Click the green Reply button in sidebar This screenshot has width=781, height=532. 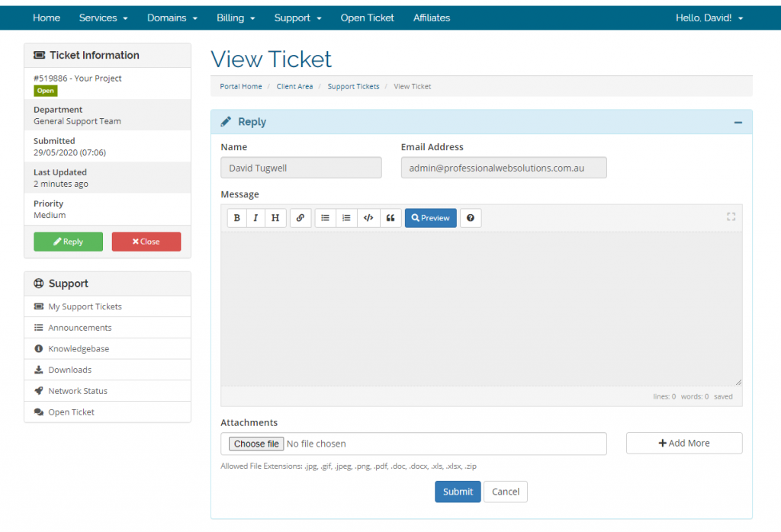coord(68,242)
